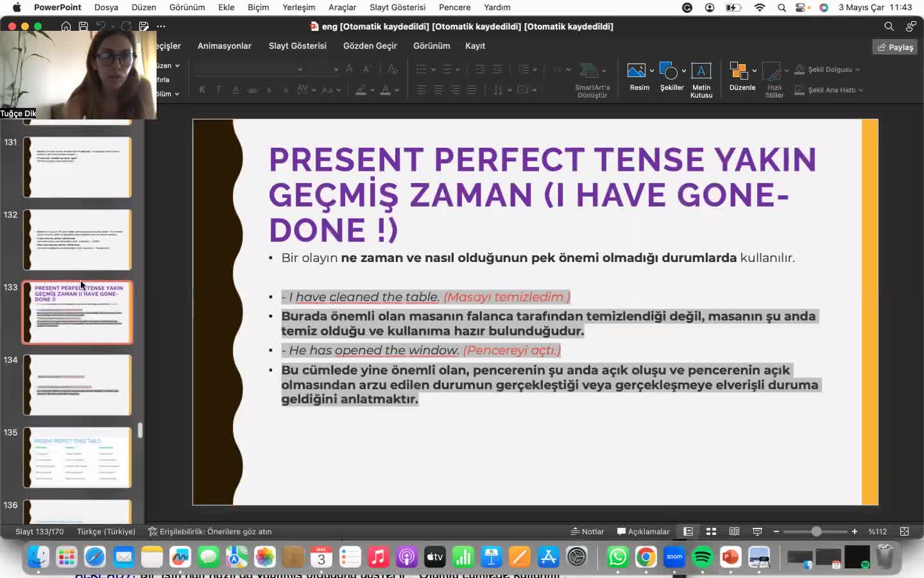Toggle italic formatting (T)

click(x=218, y=90)
